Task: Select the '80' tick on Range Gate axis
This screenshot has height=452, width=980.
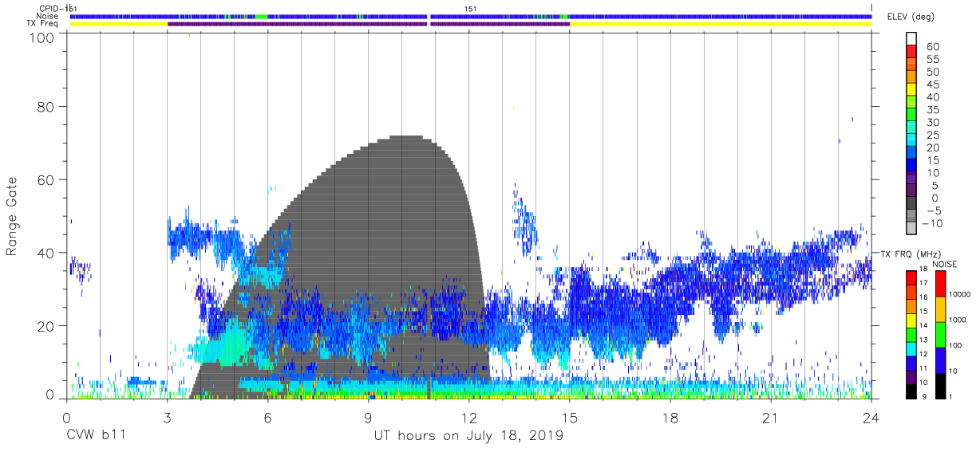Action: pyautogui.click(x=45, y=106)
